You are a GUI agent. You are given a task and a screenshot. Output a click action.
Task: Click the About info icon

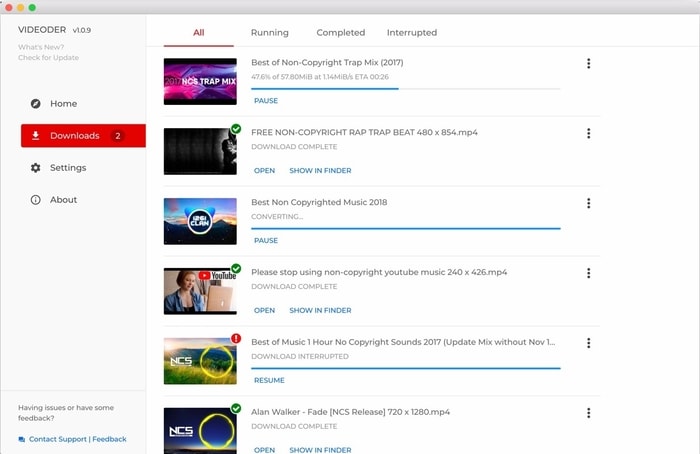pos(36,200)
